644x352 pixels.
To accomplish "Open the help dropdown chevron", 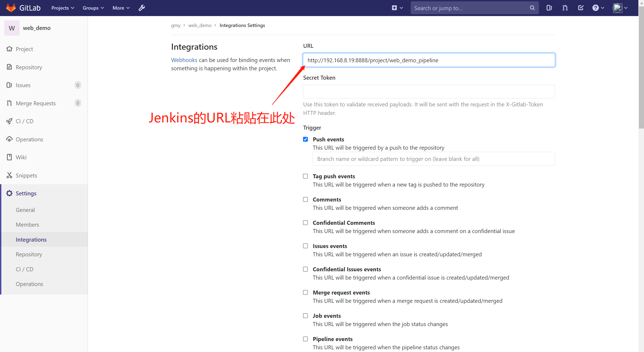I will pos(602,8).
